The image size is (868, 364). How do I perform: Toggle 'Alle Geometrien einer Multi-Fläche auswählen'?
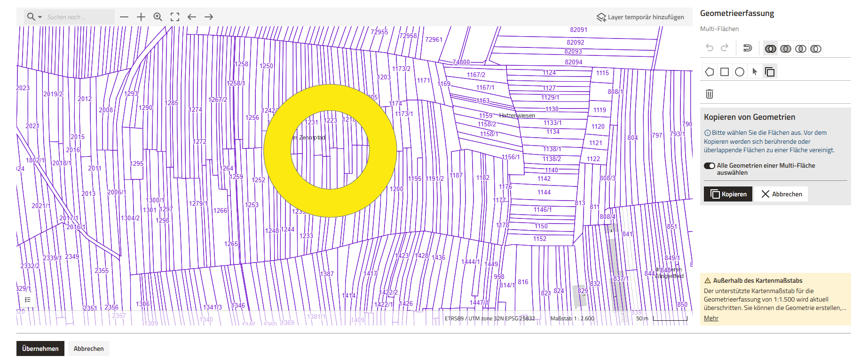[x=709, y=166]
